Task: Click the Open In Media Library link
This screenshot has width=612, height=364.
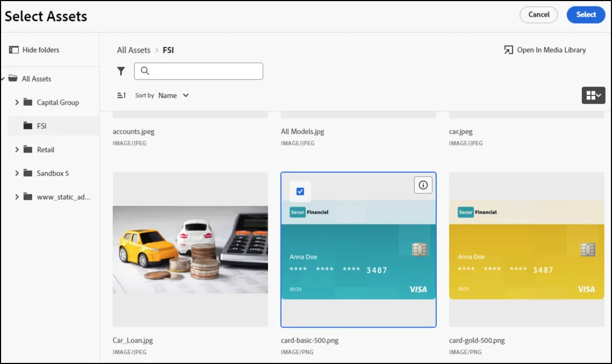Action: pos(551,50)
